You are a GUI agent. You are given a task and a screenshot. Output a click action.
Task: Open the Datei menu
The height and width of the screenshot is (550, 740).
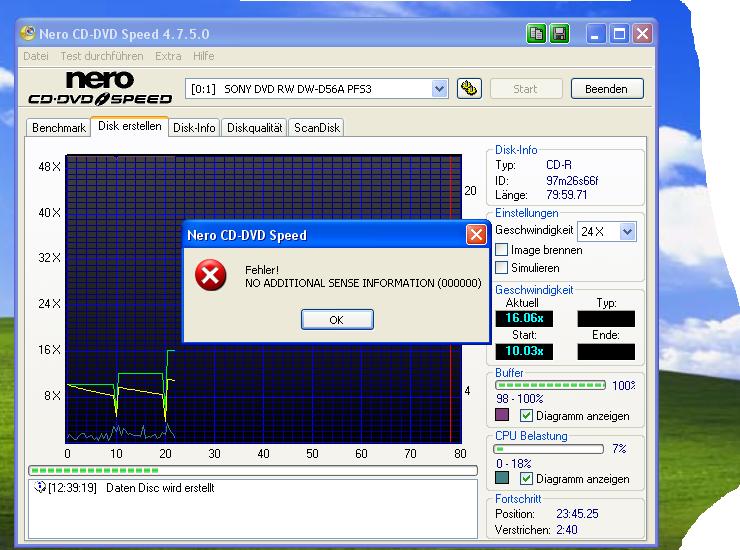pyautogui.click(x=35, y=56)
